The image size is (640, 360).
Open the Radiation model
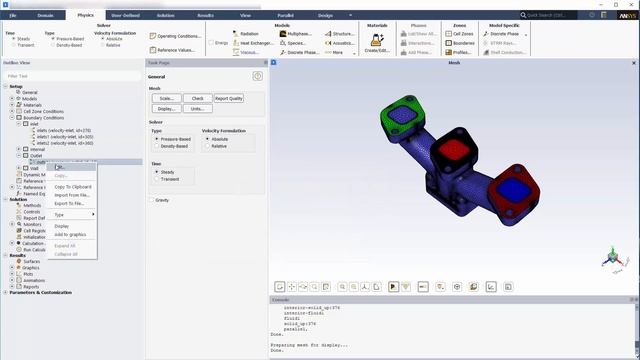[246, 34]
